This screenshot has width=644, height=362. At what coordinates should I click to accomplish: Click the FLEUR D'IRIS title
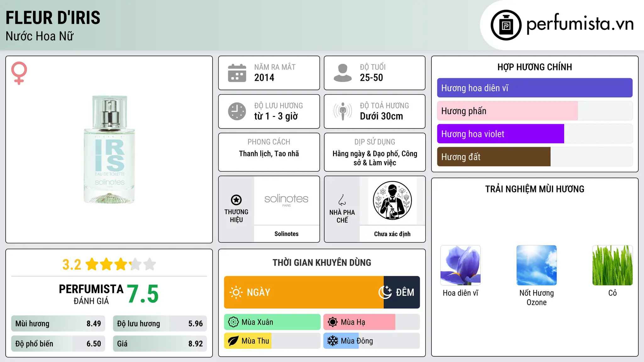click(53, 18)
